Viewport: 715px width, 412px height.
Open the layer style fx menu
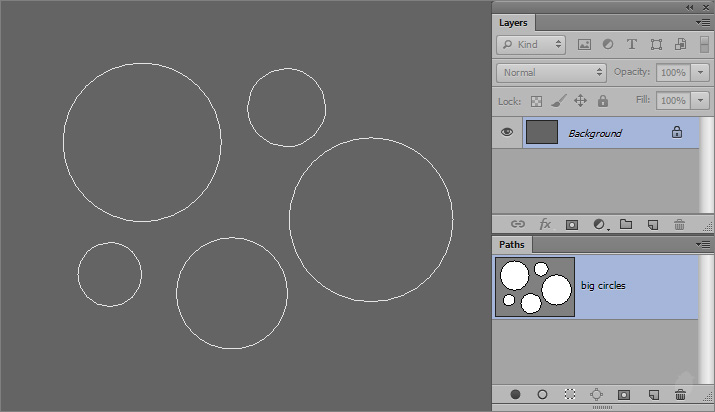545,225
